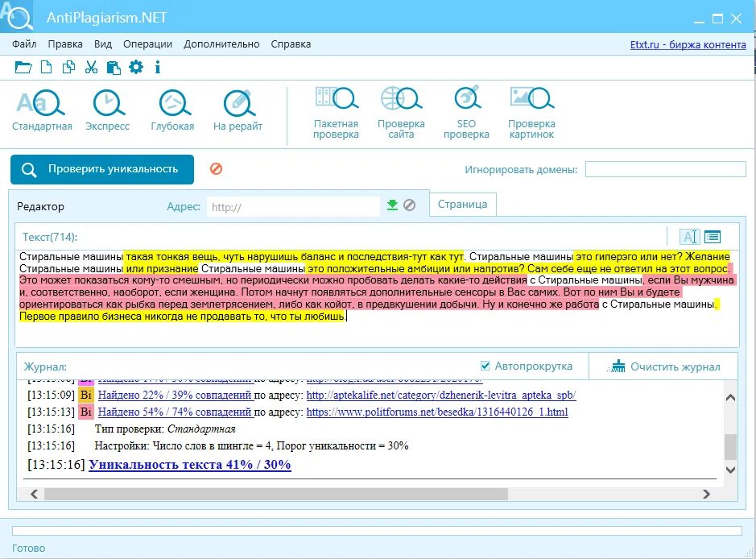The width and height of the screenshot is (756, 559).
Task: Open Etxt.ru - биржа контента link
Action: tap(688, 44)
